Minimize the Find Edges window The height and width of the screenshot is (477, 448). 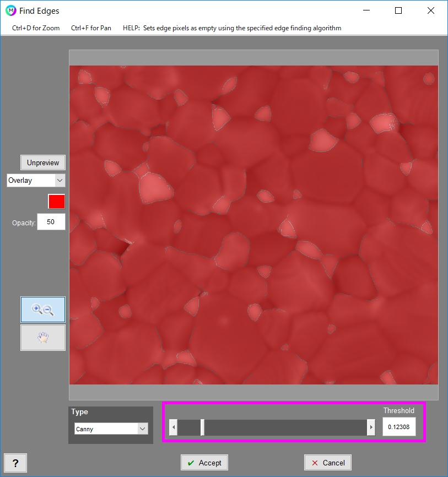[x=366, y=10]
